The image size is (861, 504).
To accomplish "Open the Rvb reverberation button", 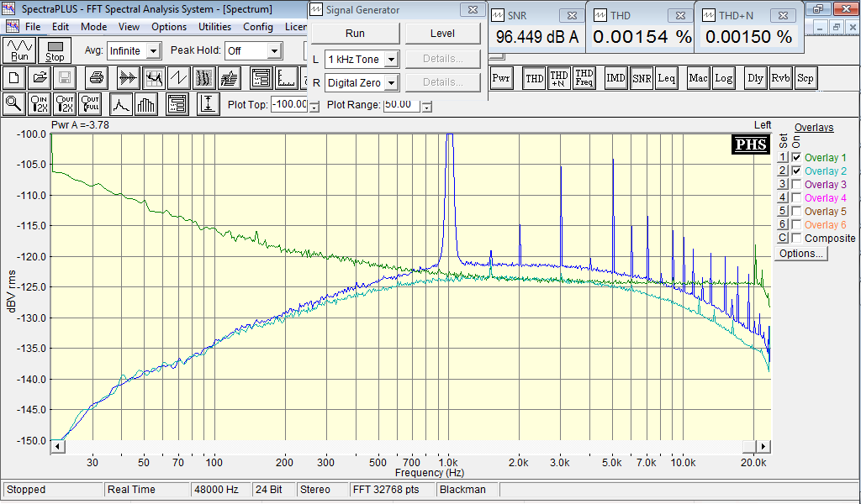I will (781, 78).
